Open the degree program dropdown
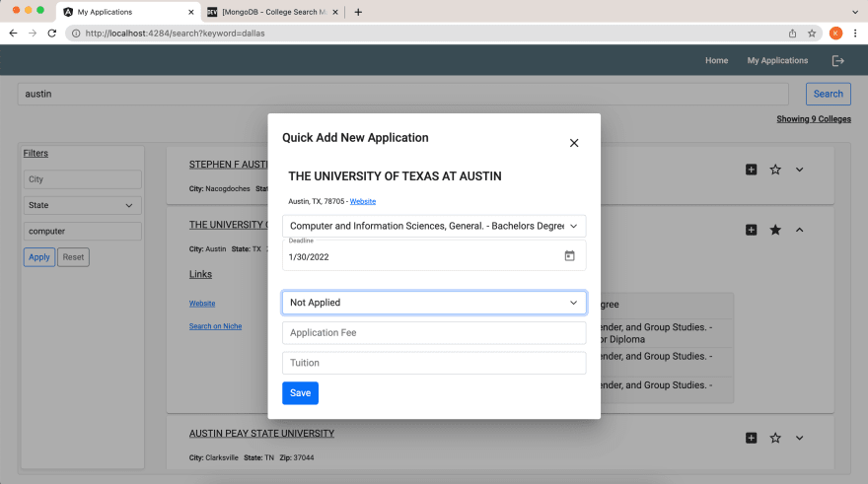This screenshot has width=868, height=484. pos(434,227)
